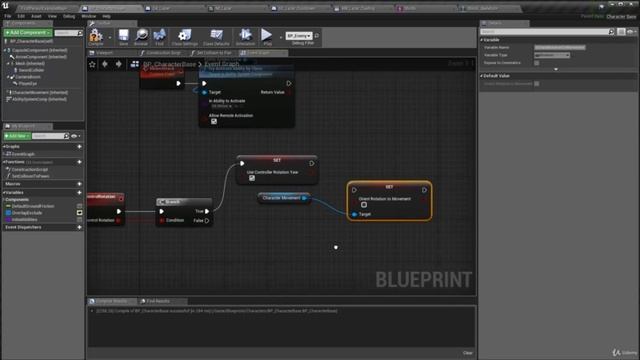
Task: Click the favorite star icon in the graph header
Action: [92, 64]
